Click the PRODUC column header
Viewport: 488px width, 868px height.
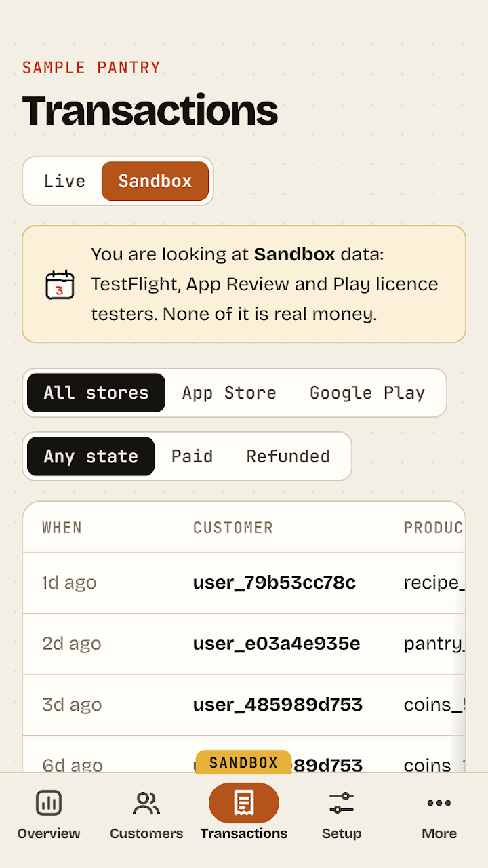click(x=434, y=528)
